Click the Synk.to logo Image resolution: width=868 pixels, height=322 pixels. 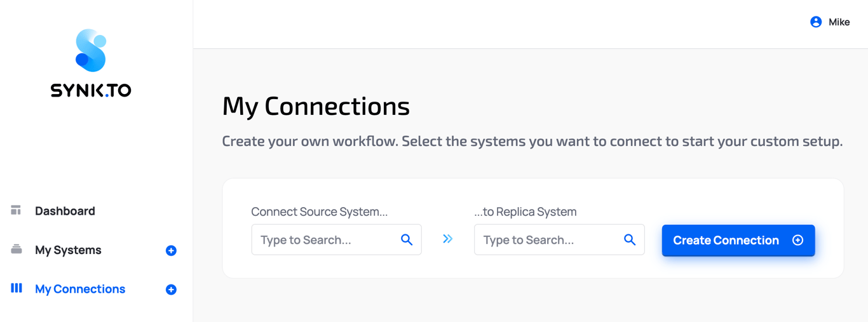[x=91, y=63]
